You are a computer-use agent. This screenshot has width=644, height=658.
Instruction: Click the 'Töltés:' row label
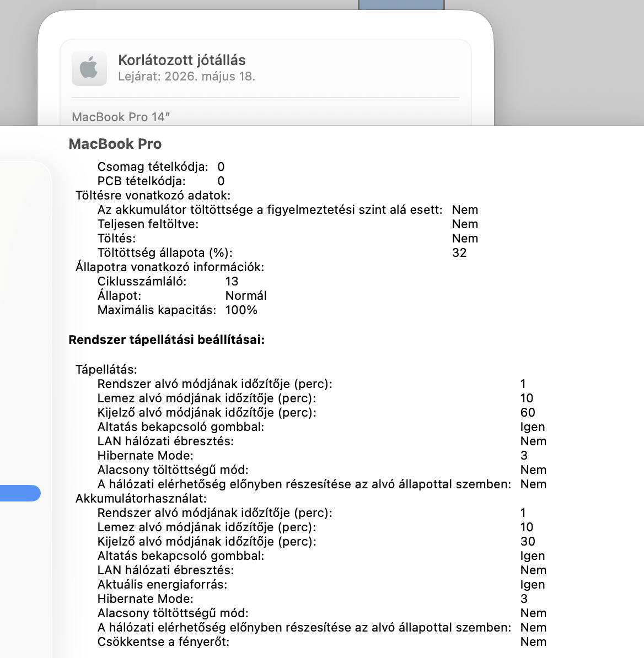117,238
